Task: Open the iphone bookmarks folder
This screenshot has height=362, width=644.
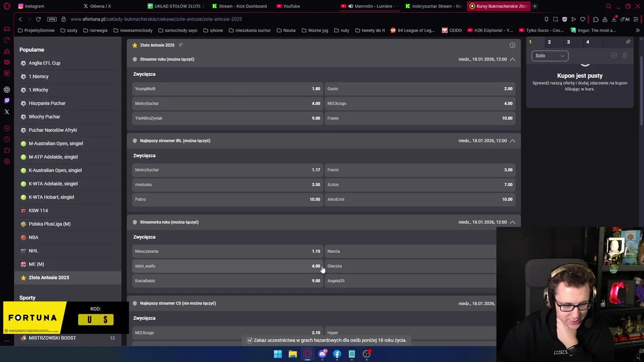Action: 213,30
